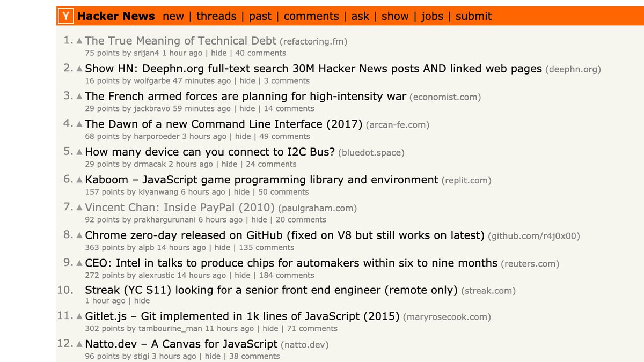The width and height of the screenshot is (644, 362).
Task: View the 20 comments on Inside PayPal
Action: coord(301,220)
